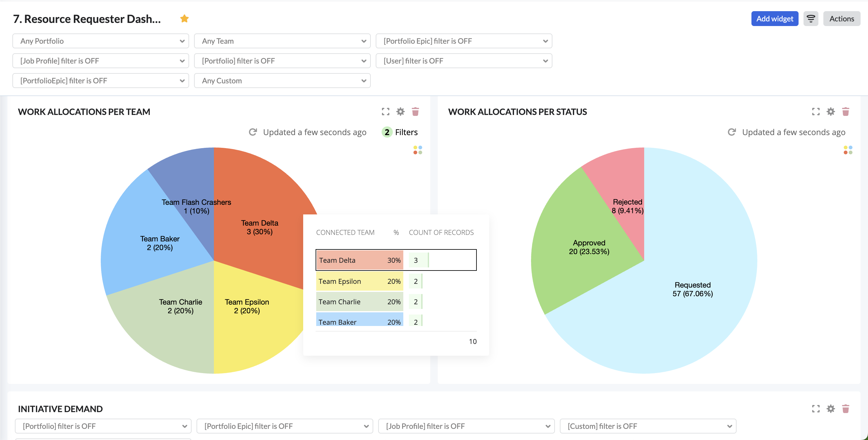868x440 pixels.
Task: Click color palette dots on Per Status chart
Action: (848, 150)
